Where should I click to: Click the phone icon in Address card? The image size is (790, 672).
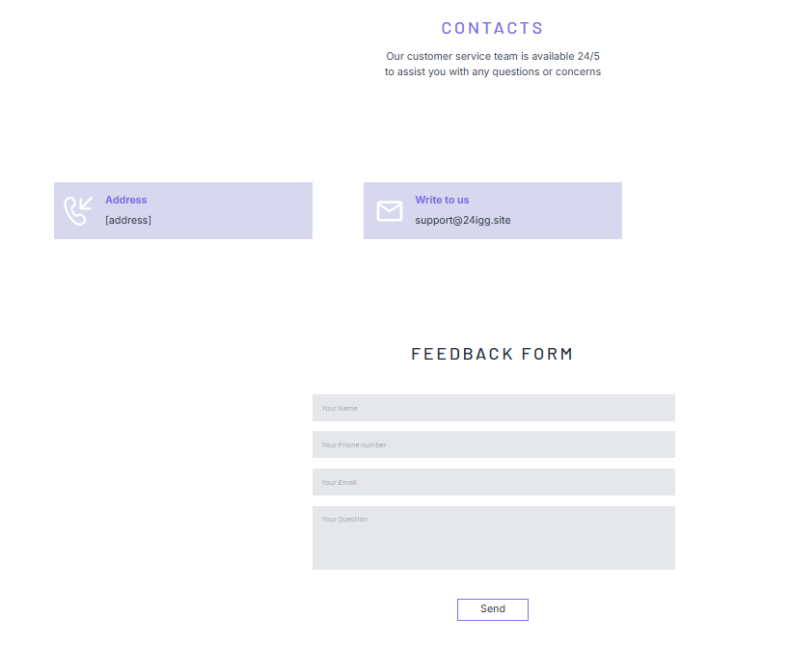[78, 210]
